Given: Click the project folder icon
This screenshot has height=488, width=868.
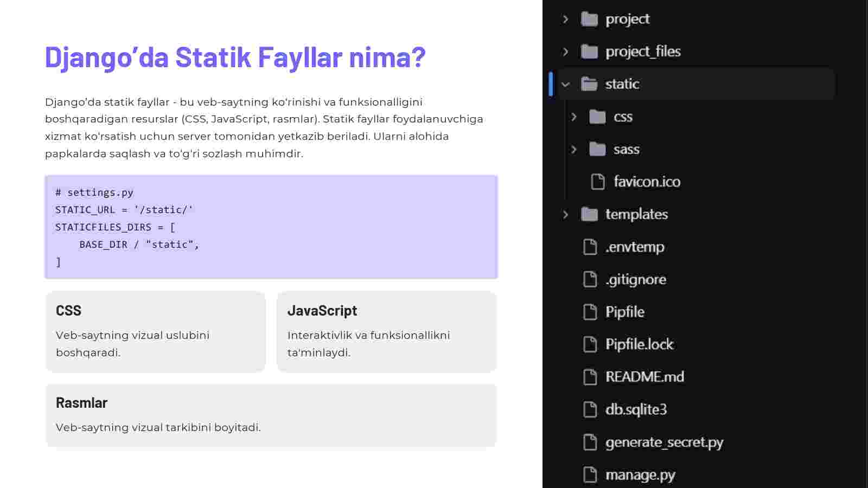Looking at the screenshot, I should point(589,19).
